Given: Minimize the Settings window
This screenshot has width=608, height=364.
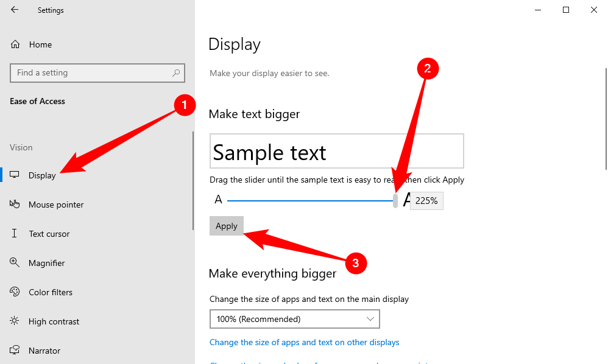Looking at the screenshot, I should [x=538, y=10].
